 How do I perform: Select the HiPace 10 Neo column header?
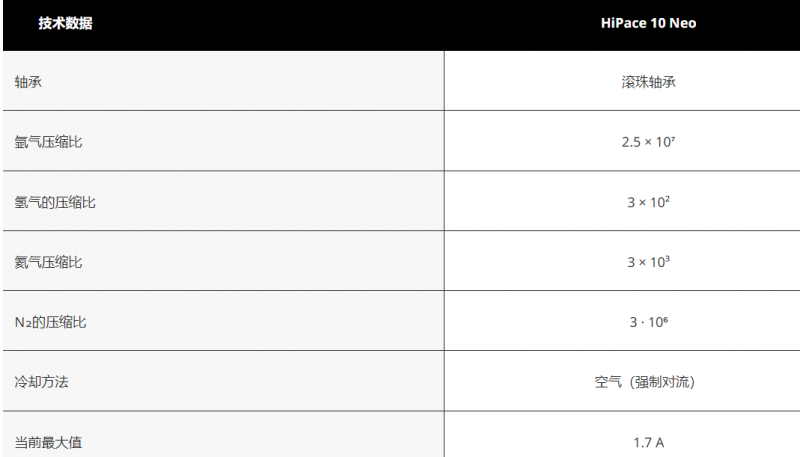click(648, 23)
